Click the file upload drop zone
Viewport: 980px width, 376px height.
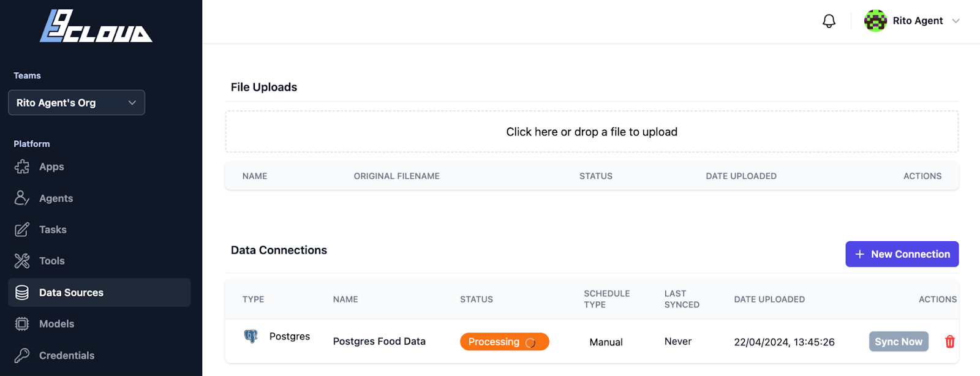(x=592, y=132)
